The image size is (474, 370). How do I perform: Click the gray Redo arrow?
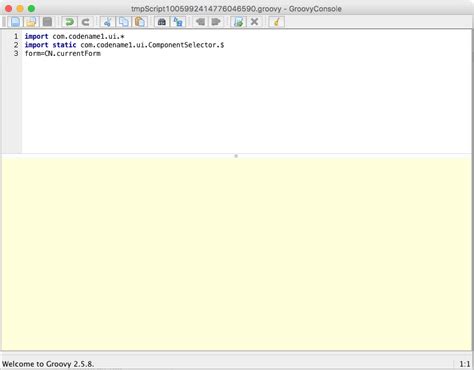click(x=86, y=22)
